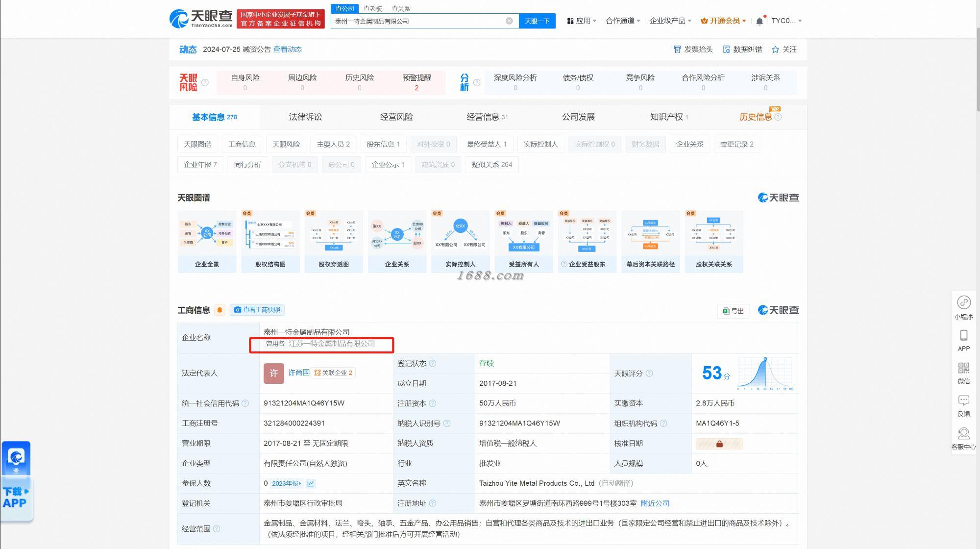The width and height of the screenshot is (980, 549).
Task: Open the 法律诉讼 tab
Action: point(305,117)
